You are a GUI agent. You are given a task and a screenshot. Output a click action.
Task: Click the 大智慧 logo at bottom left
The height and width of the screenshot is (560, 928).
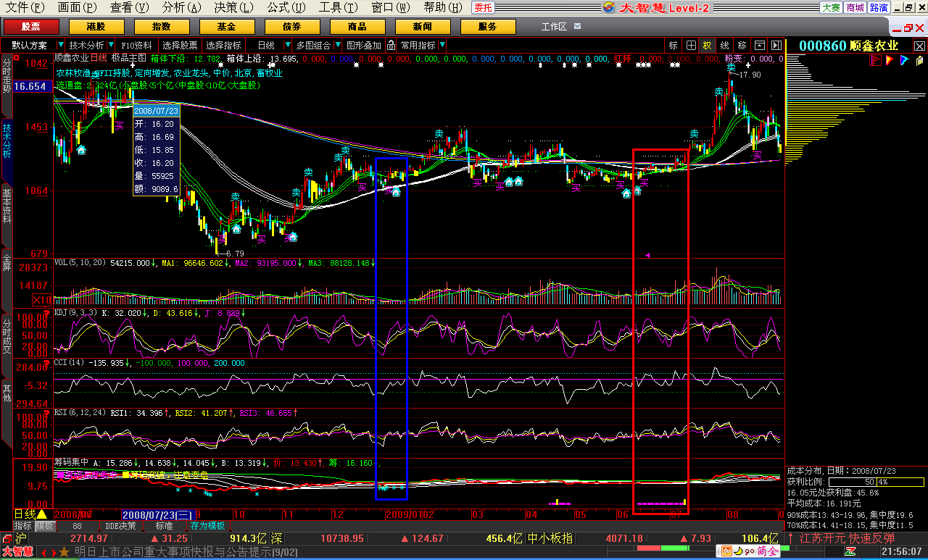19,552
